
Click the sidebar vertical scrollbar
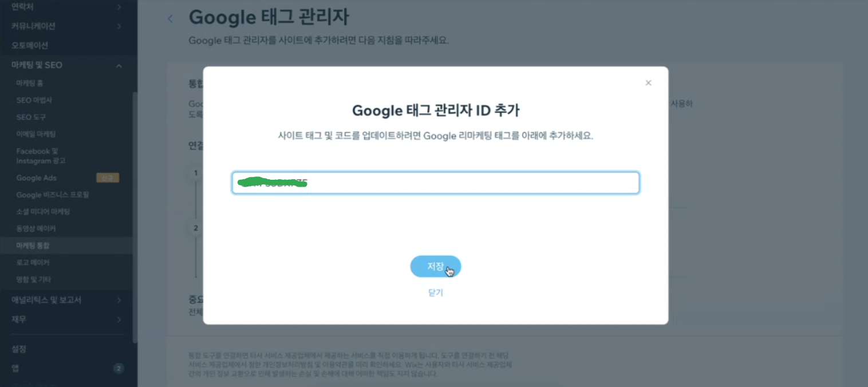135,218
